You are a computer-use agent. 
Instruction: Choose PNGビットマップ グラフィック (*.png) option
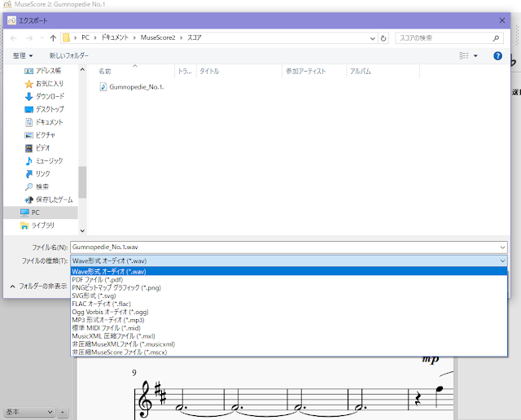point(289,288)
